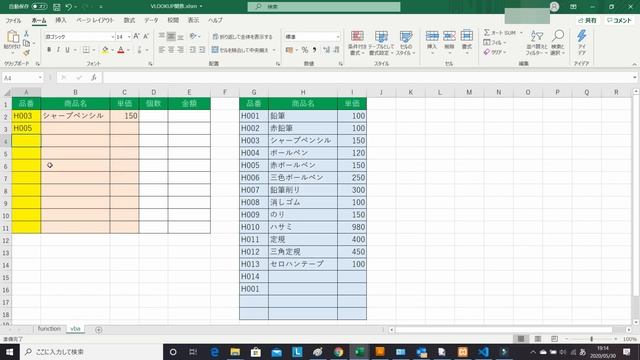Click the insert function fx icon
640x360 pixels.
click(93, 78)
